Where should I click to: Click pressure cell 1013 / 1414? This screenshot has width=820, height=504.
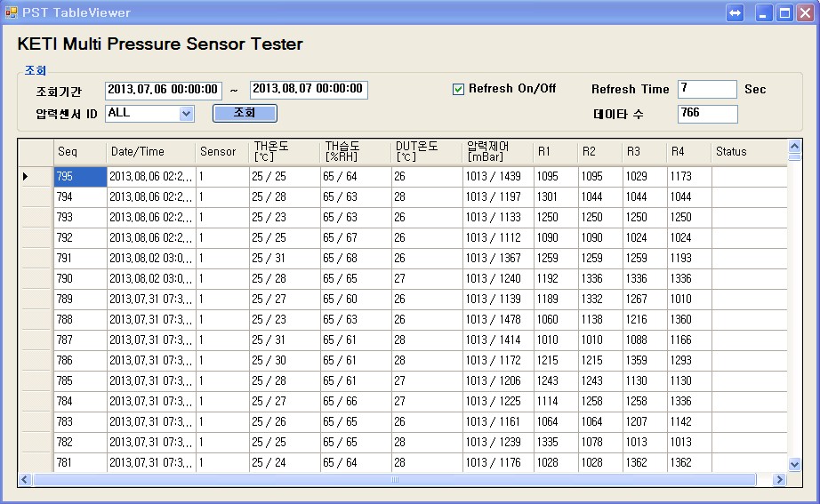(498, 340)
